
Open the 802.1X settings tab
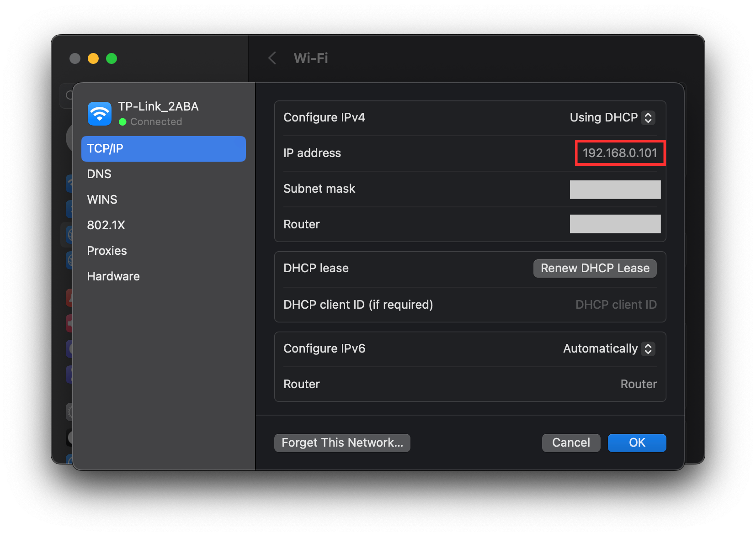106,225
